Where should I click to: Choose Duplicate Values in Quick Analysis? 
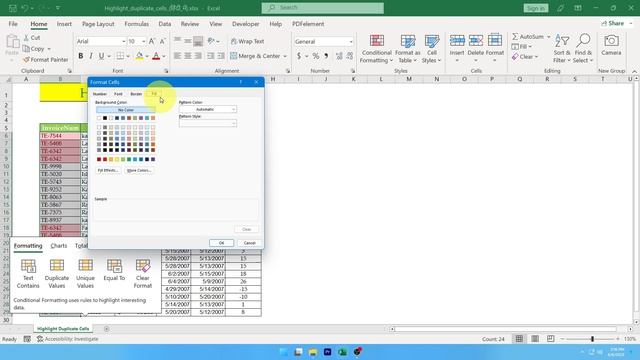pyautogui.click(x=57, y=273)
